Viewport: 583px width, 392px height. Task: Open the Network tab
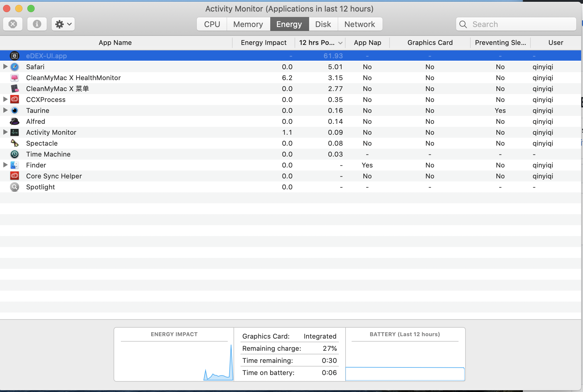[x=360, y=24]
